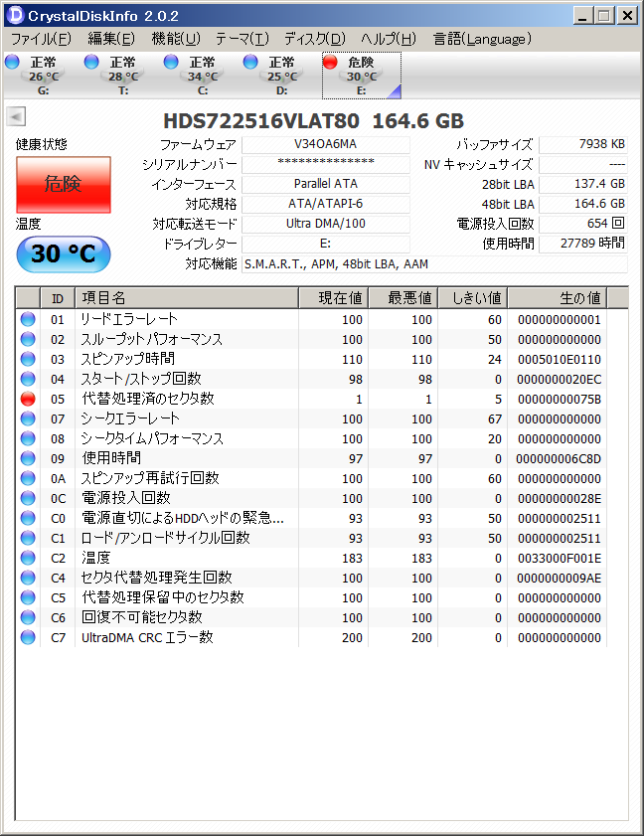The width and height of the screenshot is (644, 836).
Task: Click the blue status icon for attribute C6
Action: pos(28,617)
